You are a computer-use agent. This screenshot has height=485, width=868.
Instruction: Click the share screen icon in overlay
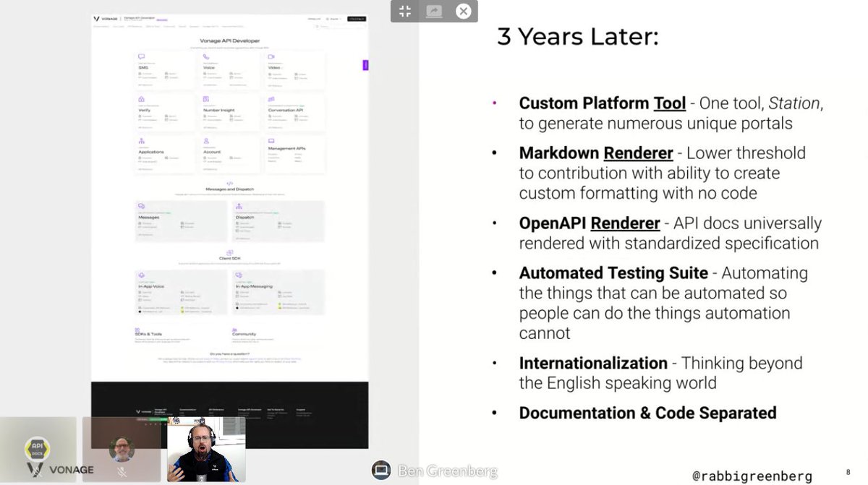(x=434, y=11)
